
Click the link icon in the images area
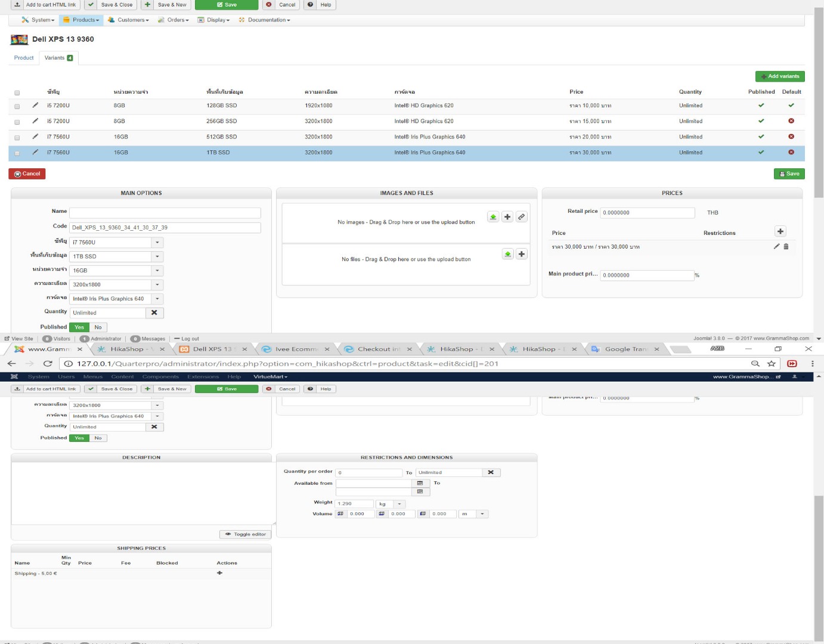(x=522, y=217)
